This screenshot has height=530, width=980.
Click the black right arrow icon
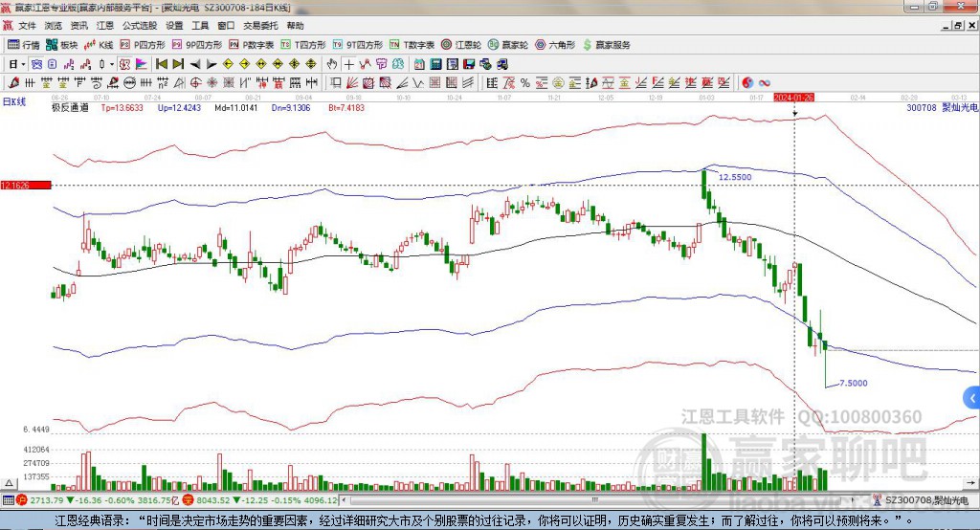click(212, 64)
